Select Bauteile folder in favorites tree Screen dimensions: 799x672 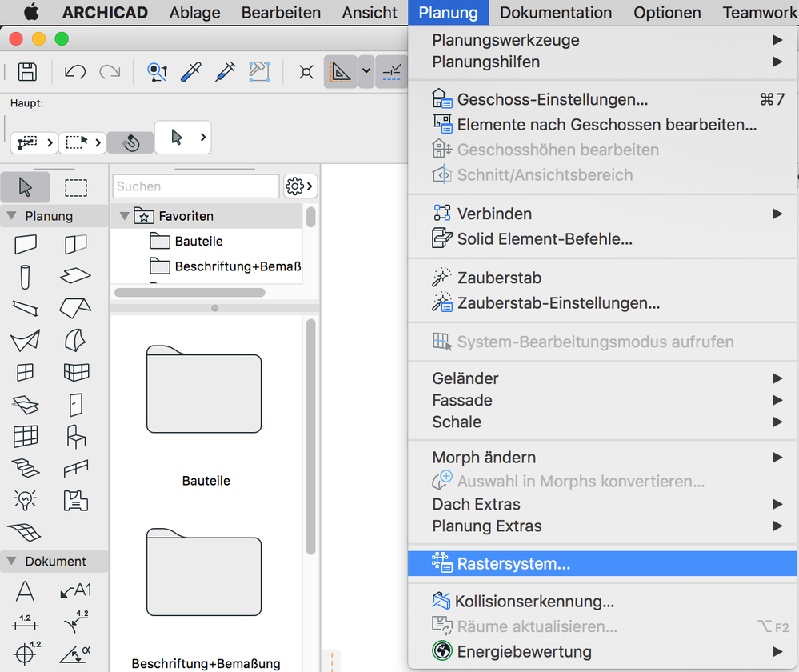pyautogui.click(x=198, y=241)
